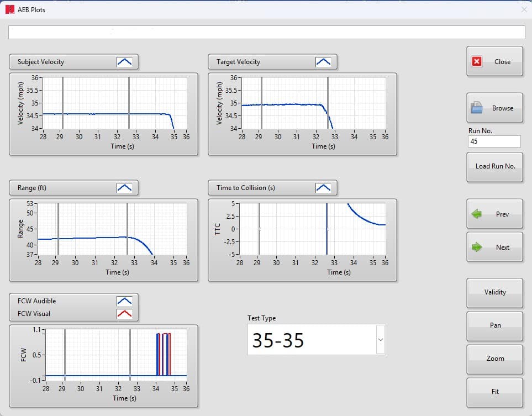The height and width of the screenshot is (416, 532).
Task: Click first gray cursor in Subject Velocity plot
Action: (x=63, y=103)
